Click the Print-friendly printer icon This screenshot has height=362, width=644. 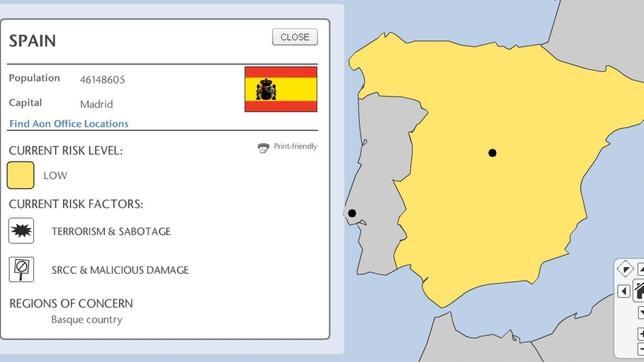[263, 148]
